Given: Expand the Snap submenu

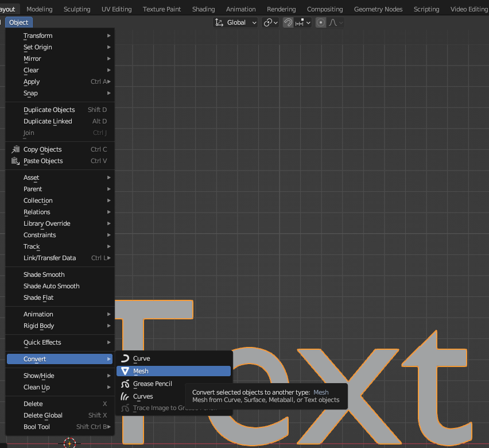Looking at the screenshot, I should pyautogui.click(x=60, y=93).
